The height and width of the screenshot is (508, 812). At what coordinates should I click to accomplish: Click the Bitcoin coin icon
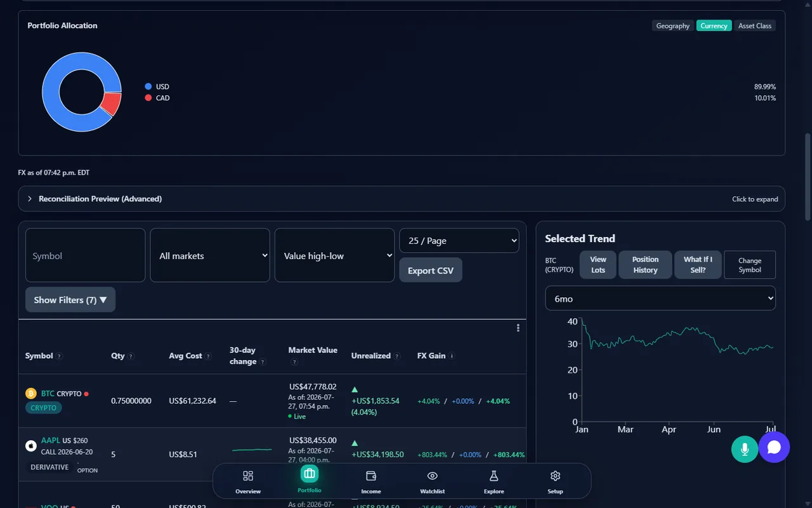[x=31, y=394]
